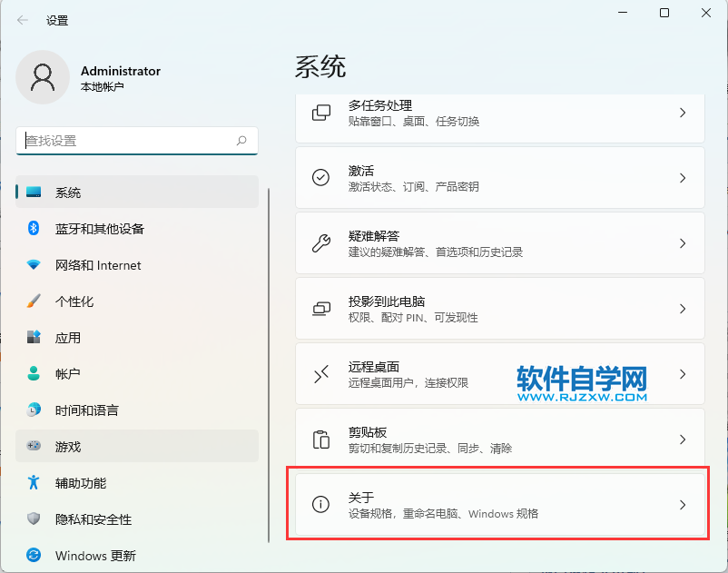Click the 关于 info icon
Image resolution: width=728 pixels, height=573 pixels.
[320, 504]
